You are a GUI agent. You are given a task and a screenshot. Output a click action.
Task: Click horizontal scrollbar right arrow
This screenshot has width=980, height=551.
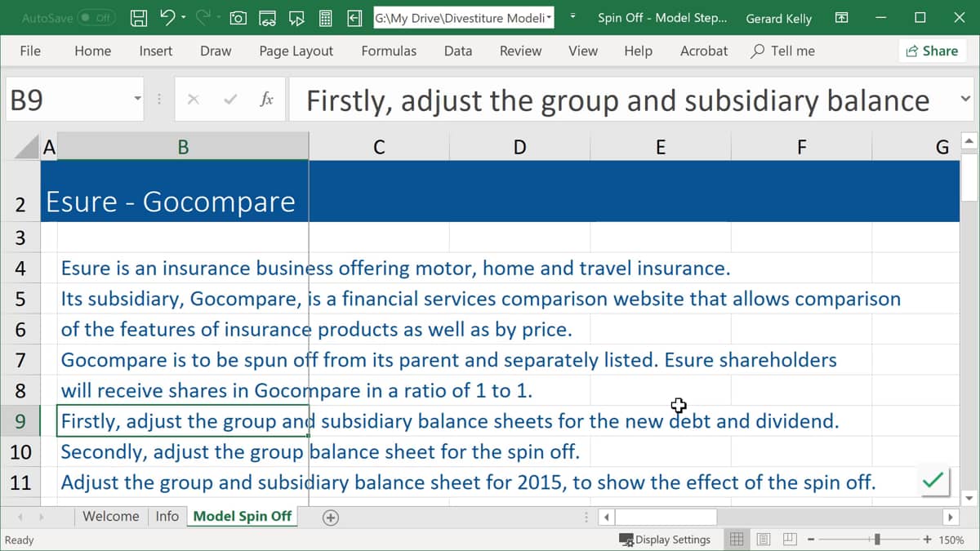point(951,517)
